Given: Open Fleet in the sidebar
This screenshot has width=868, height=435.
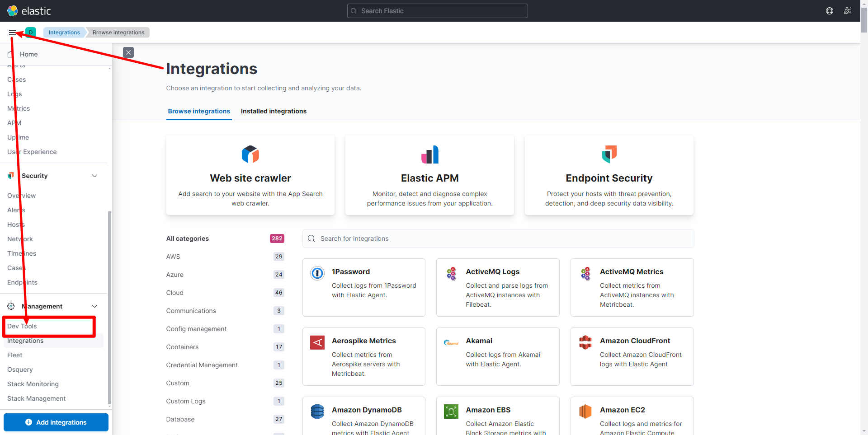Looking at the screenshot, I should (15, 355).
